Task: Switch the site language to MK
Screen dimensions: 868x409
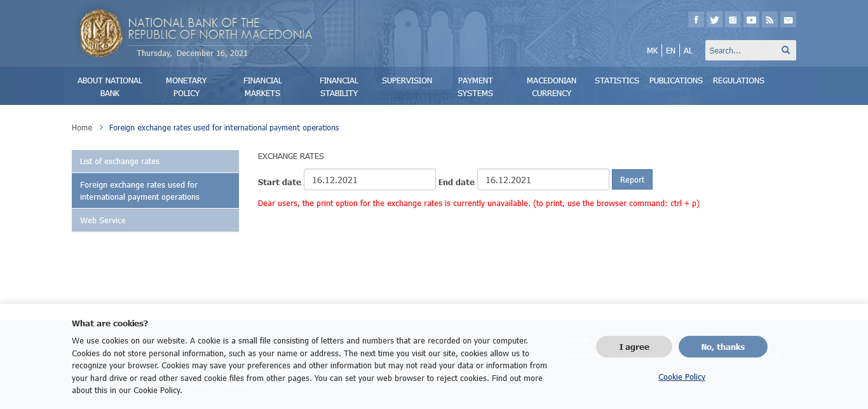Action: pos(652,51)
